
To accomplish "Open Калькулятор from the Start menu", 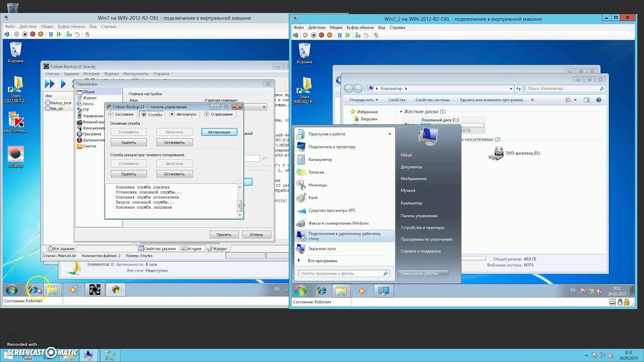I will coord(345,159).
